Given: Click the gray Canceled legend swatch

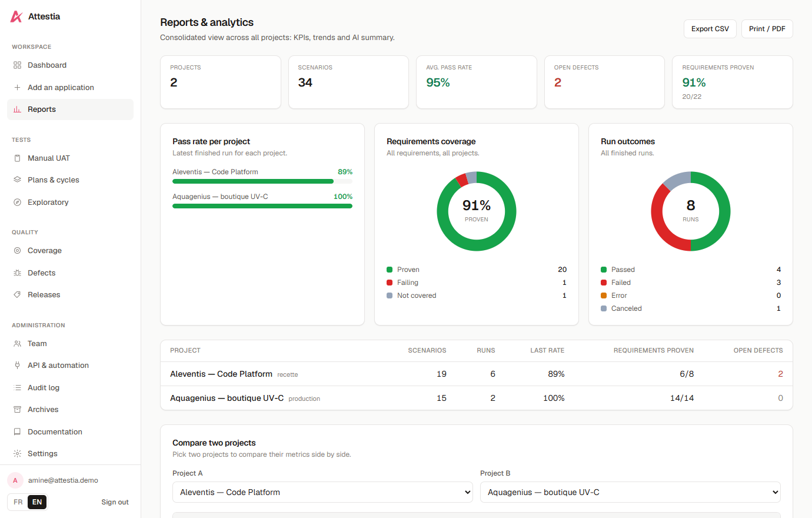Looking at the screenshot, I should 604,308.
